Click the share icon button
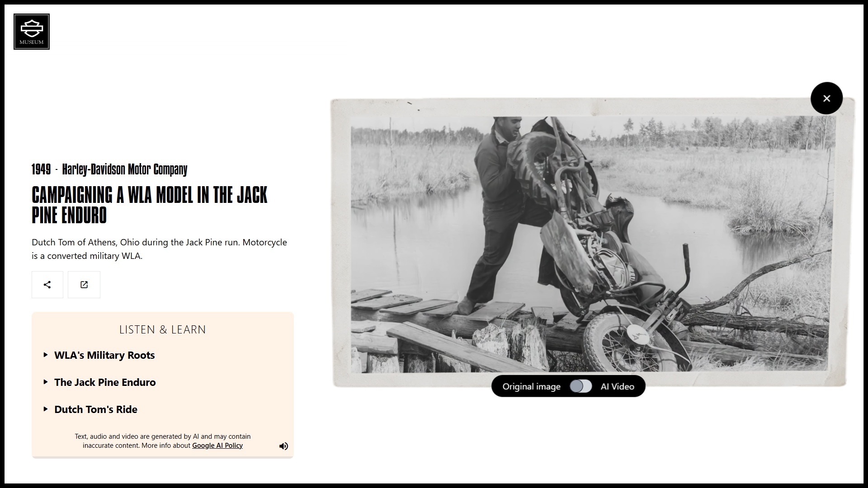Screen dimensions: 868x488 click(x=47, y=285)
